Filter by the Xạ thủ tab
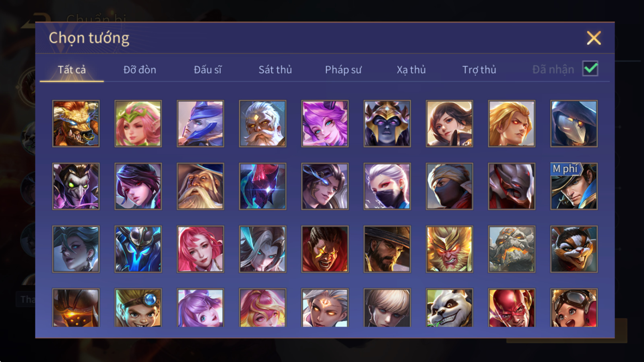644x362 pixels. pyautogui.click(x=411, y=70)
